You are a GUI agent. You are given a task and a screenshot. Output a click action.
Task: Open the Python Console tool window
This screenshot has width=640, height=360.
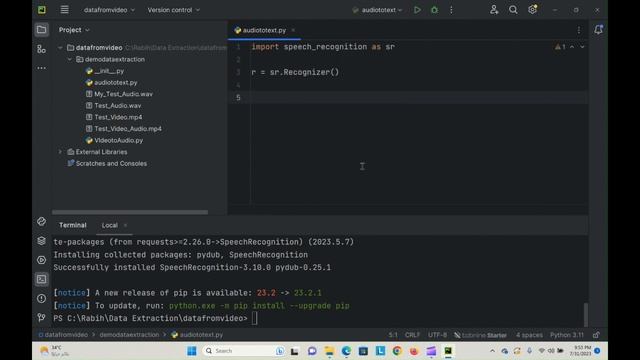(41, 222)
